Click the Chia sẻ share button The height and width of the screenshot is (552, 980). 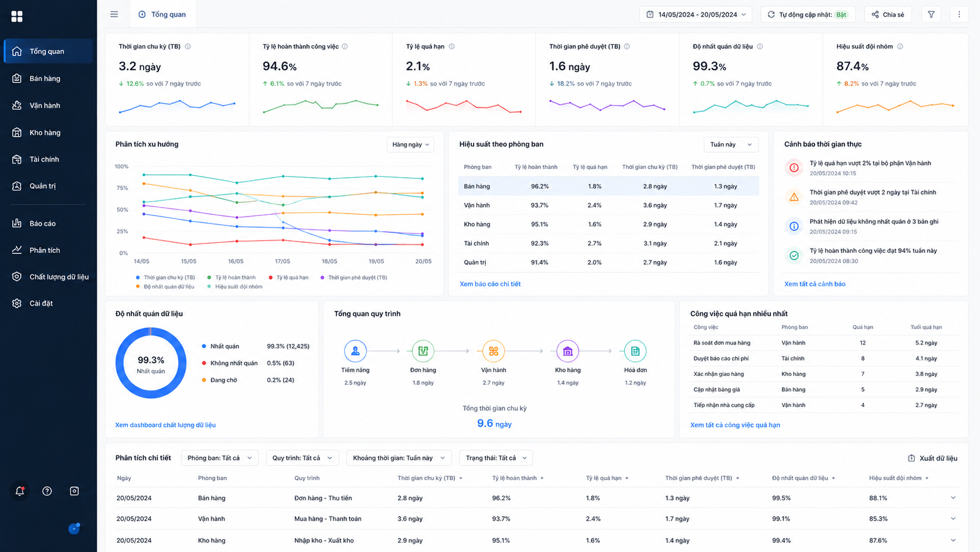(888, 14)
